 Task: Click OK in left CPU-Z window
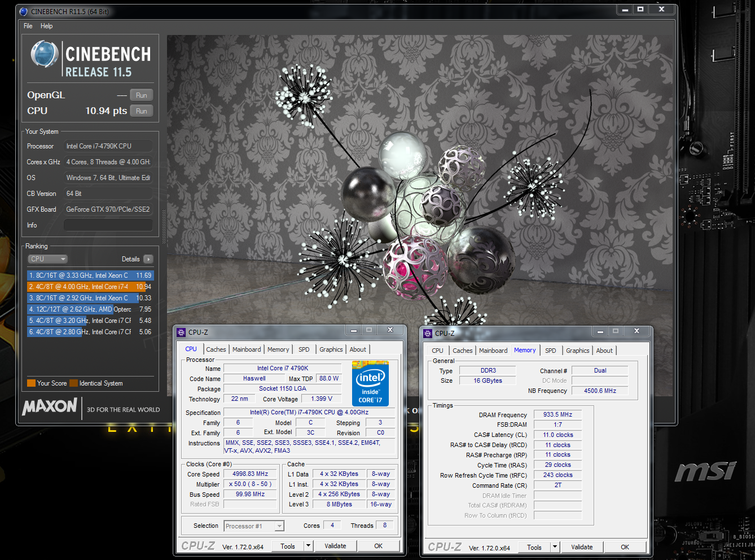click(x=379, y=546)
